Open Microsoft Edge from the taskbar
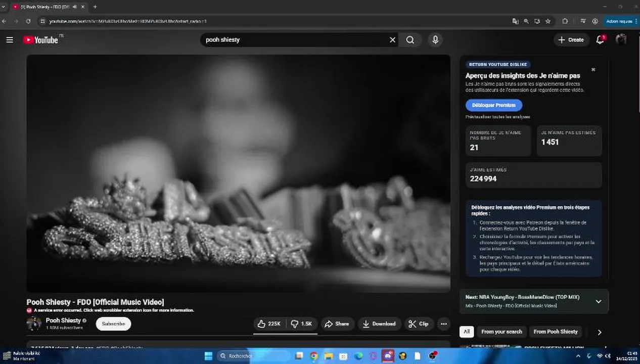 coord(358,356)
